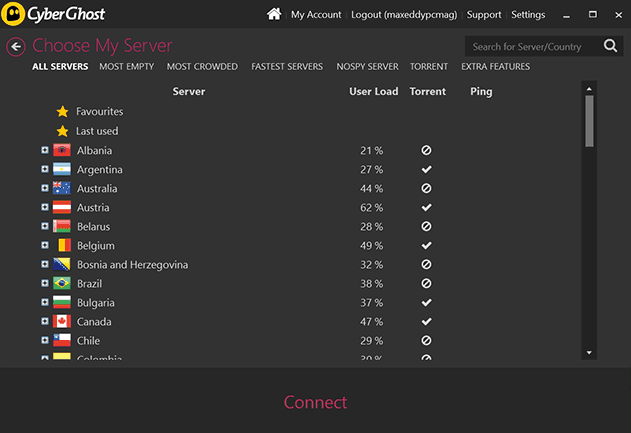Expand the Austria server list
Image resolution: width=631 pixels, height=433 pixels.
click(45, 207)
